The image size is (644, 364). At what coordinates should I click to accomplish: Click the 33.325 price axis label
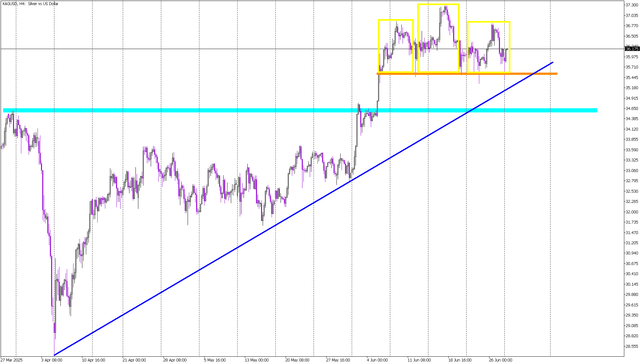pos(632,160)
